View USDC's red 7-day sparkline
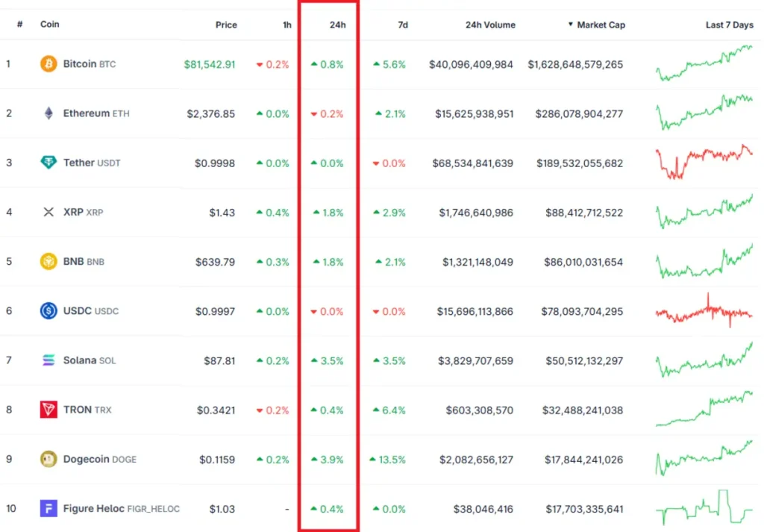 click(x=704, y=310)
